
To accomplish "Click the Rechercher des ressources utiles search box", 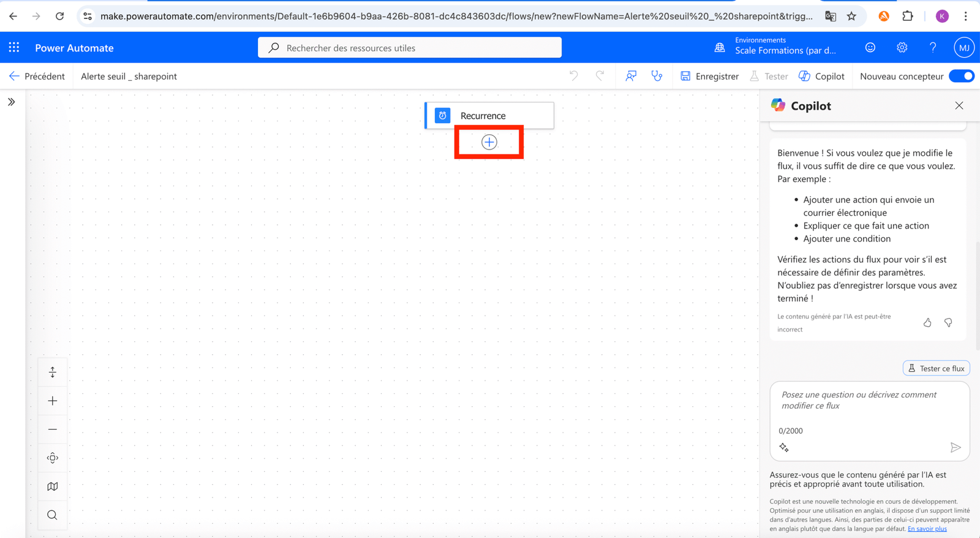I will point(410,48).
